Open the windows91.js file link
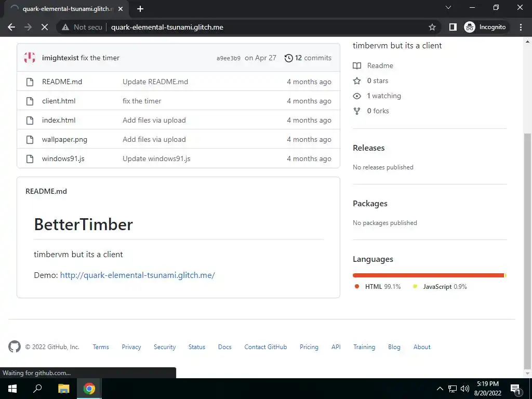Image resolution: width=532 pixels, height=399 pixels. point(63,159)
